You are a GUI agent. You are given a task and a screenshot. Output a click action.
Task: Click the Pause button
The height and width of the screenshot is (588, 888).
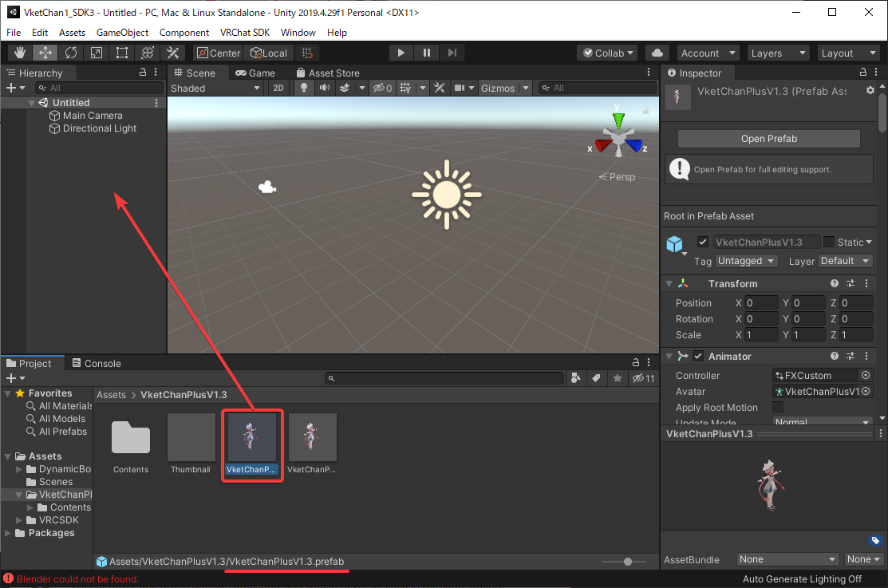point(427,53)
